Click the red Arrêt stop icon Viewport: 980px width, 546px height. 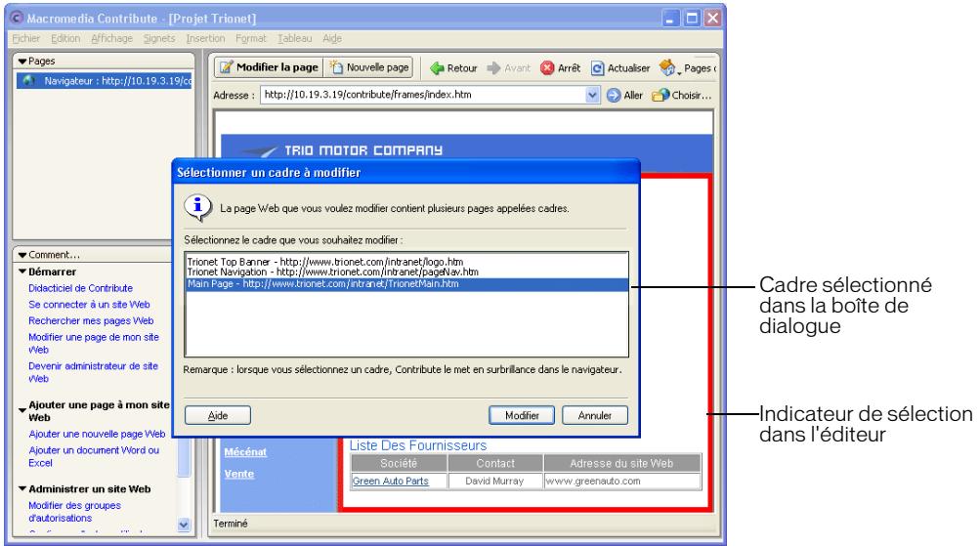[547, 68]
